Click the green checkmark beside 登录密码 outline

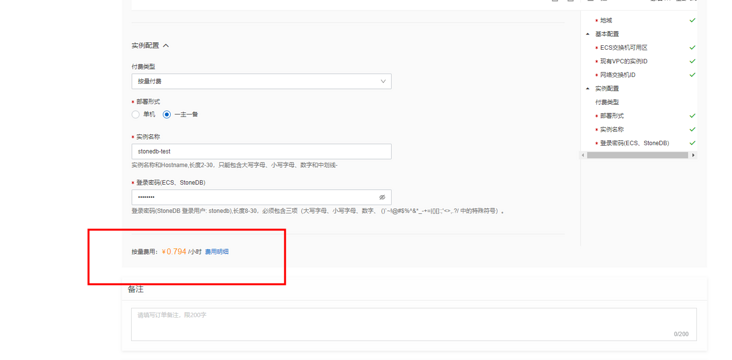coord(692,143)
